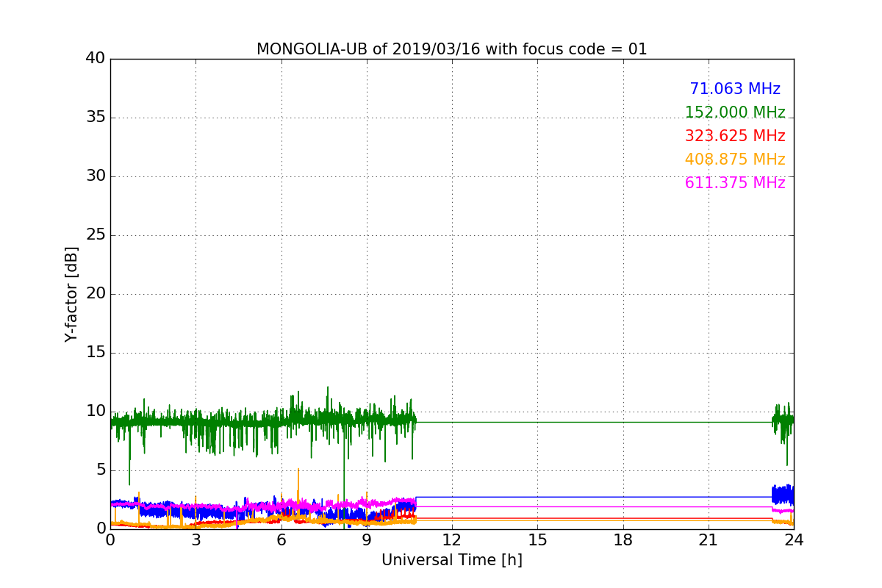This screenshot has height=588, width=882.
Task: Click the y-axis tick label 10
Action: click(x=96, y=411)
